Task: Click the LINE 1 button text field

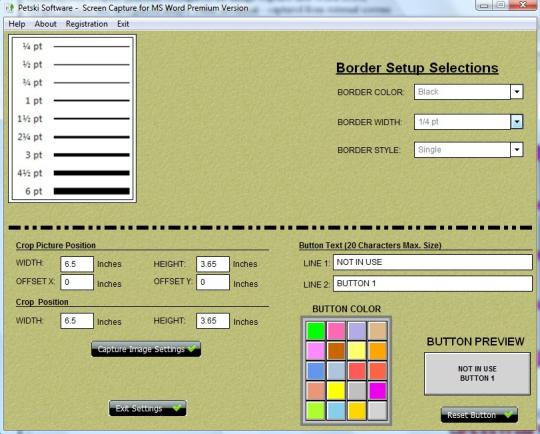Action: pyautogui.click(x=433, y=262)
